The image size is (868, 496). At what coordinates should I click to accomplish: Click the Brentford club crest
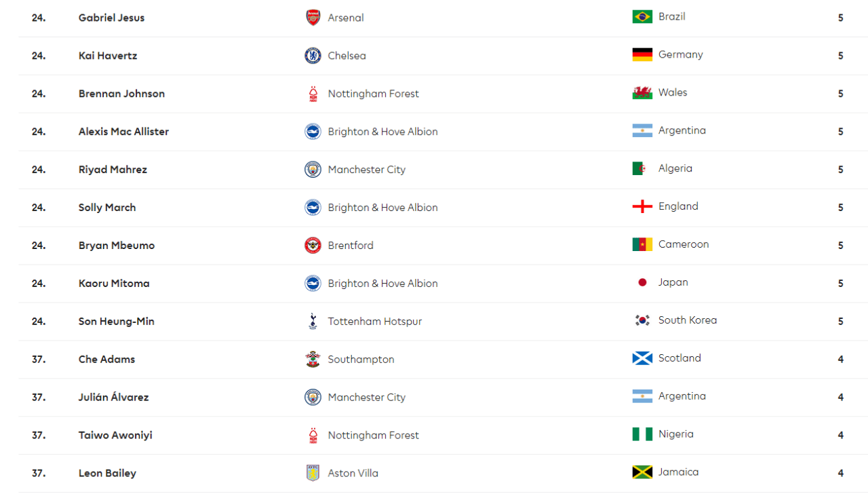pyautogui.click(x=313, y=246)
